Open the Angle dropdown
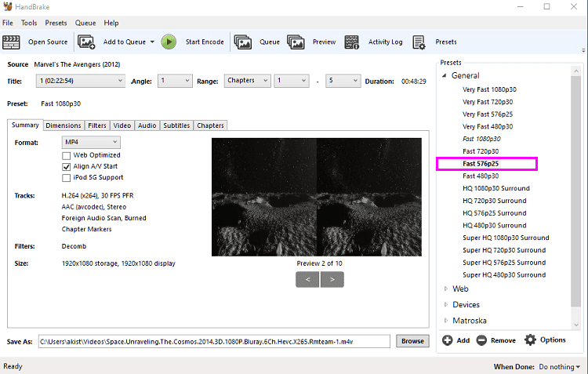 175,81
